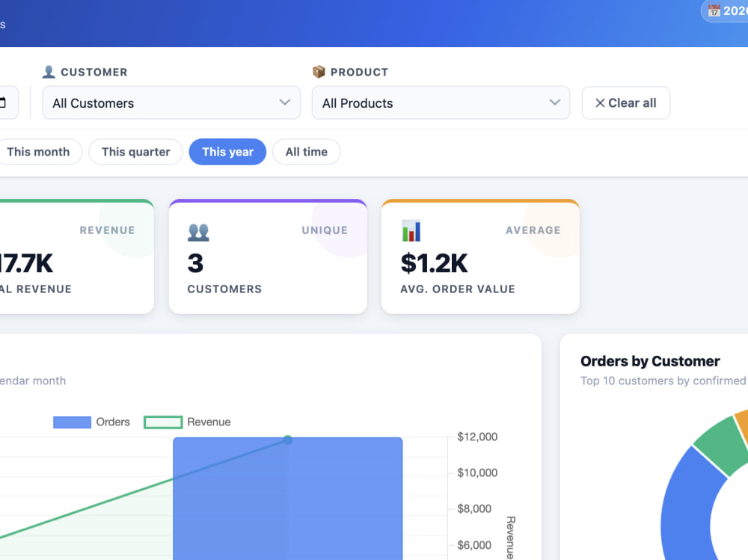Click the $1.2K average order value

(434, 263)
